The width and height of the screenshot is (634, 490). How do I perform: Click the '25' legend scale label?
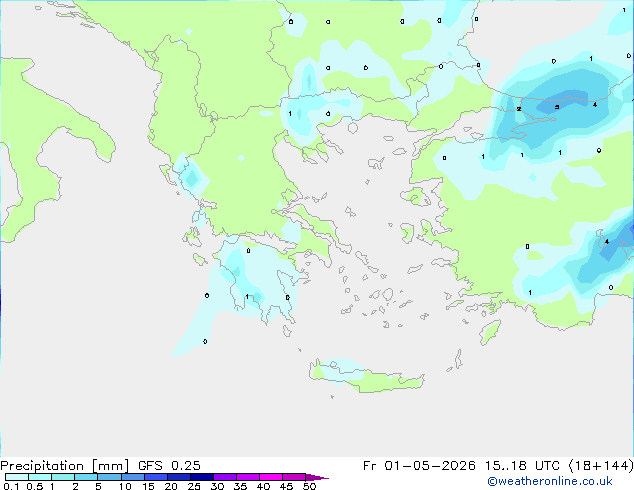[194, 486]
